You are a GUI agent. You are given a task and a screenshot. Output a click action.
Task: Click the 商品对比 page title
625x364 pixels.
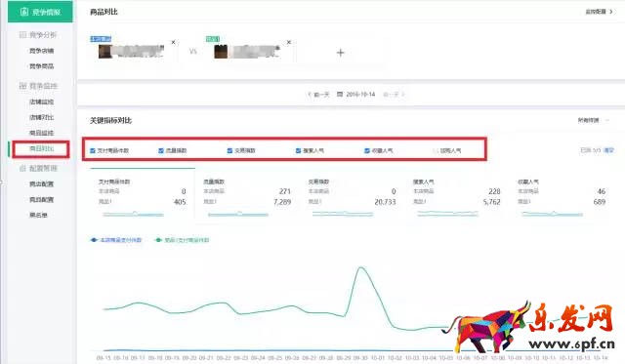tap(104, 12)
